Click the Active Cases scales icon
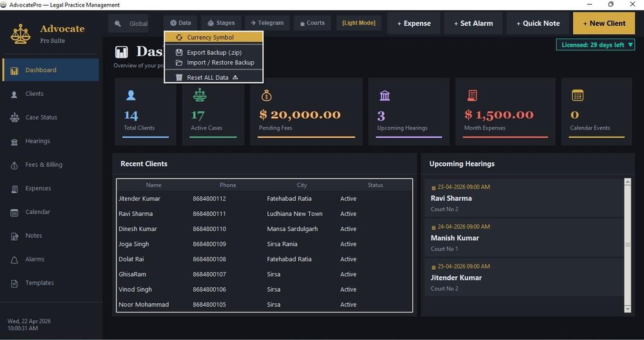The width and height of the screenshot is (644, 340). coord(200,95)
